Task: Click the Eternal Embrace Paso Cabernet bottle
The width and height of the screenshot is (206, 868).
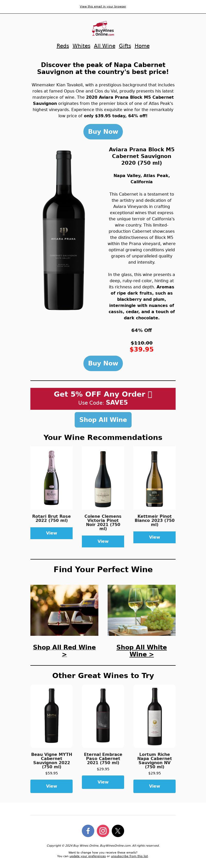Action: (103, 716)
